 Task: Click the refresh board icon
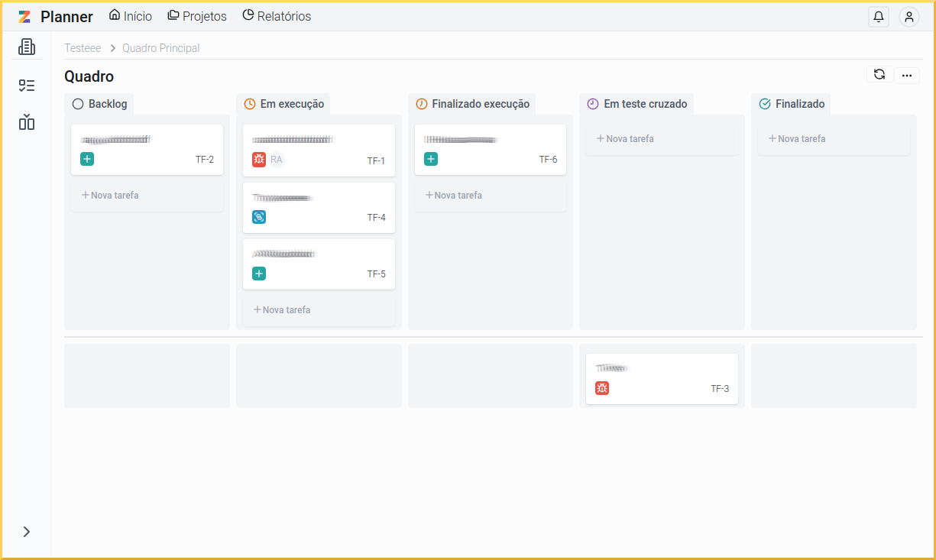click(879, 75)
